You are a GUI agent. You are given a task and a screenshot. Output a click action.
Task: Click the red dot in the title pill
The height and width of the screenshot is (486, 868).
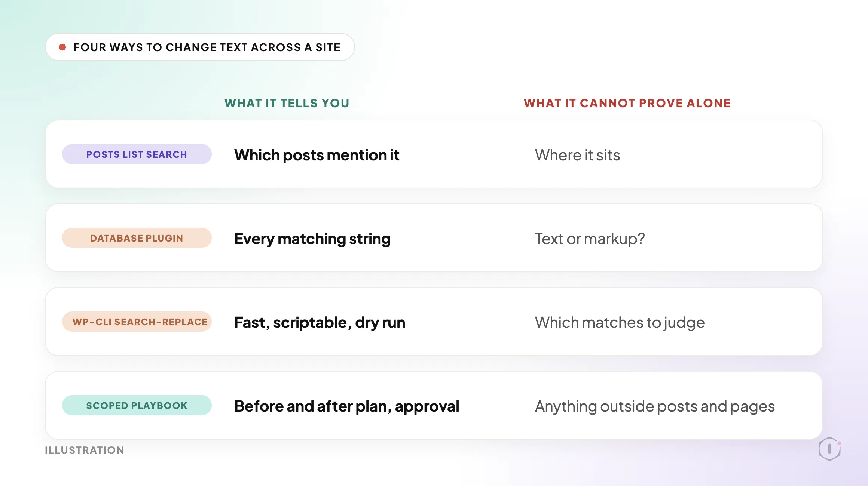62,47
